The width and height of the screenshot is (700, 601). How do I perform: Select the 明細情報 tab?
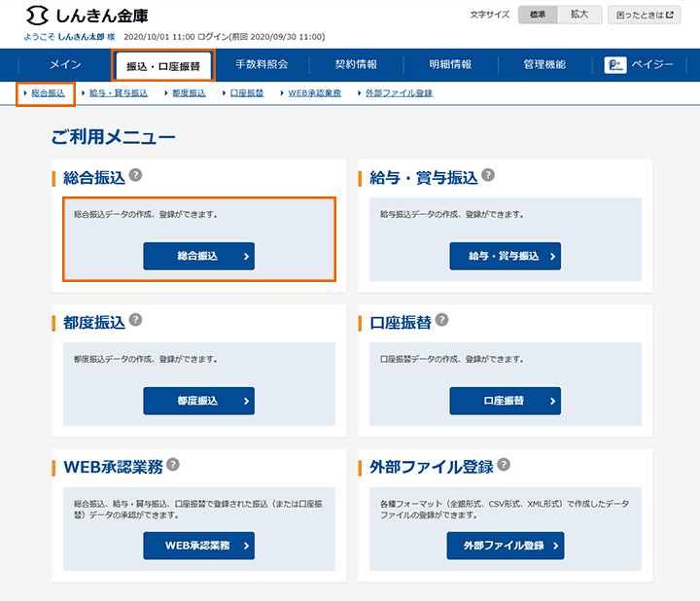[x=450, y=65]
